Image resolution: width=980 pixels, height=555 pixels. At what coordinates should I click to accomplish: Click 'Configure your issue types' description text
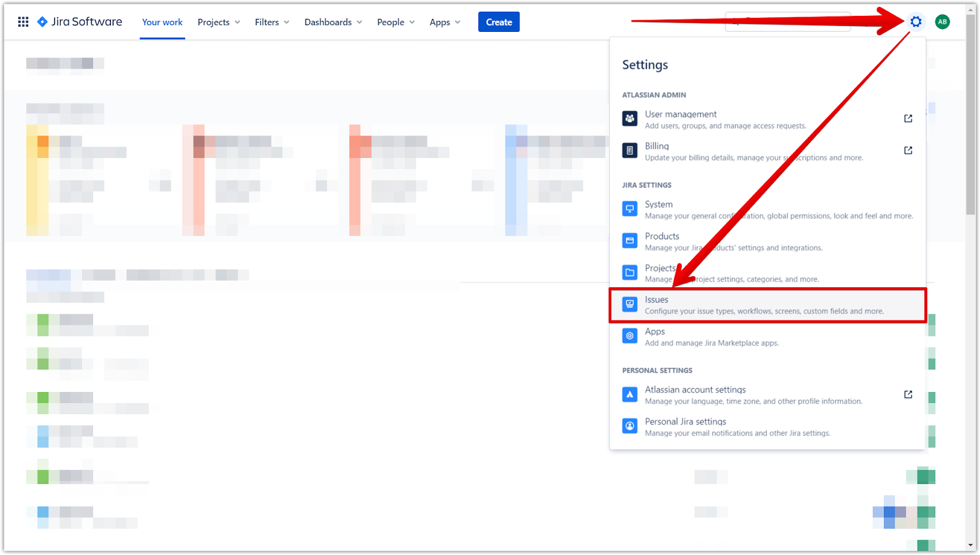click(x=764, y=311)
